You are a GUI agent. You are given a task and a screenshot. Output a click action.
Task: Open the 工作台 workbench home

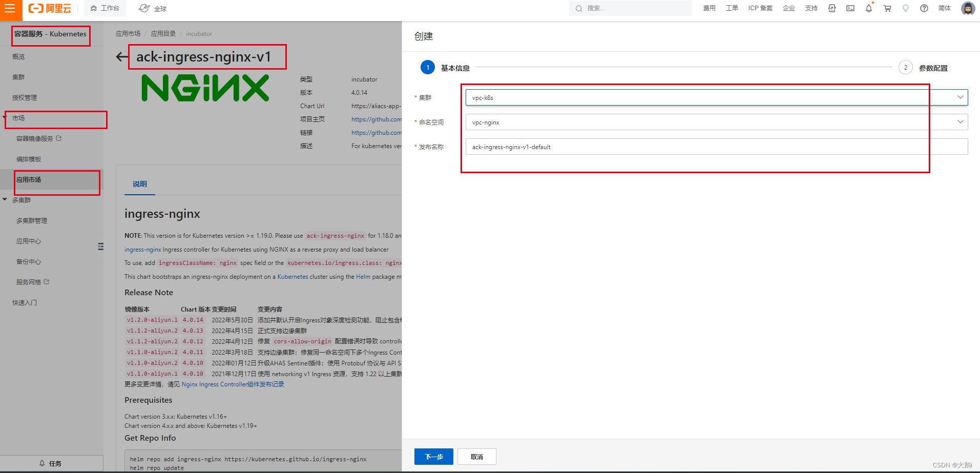click(105, 8)
